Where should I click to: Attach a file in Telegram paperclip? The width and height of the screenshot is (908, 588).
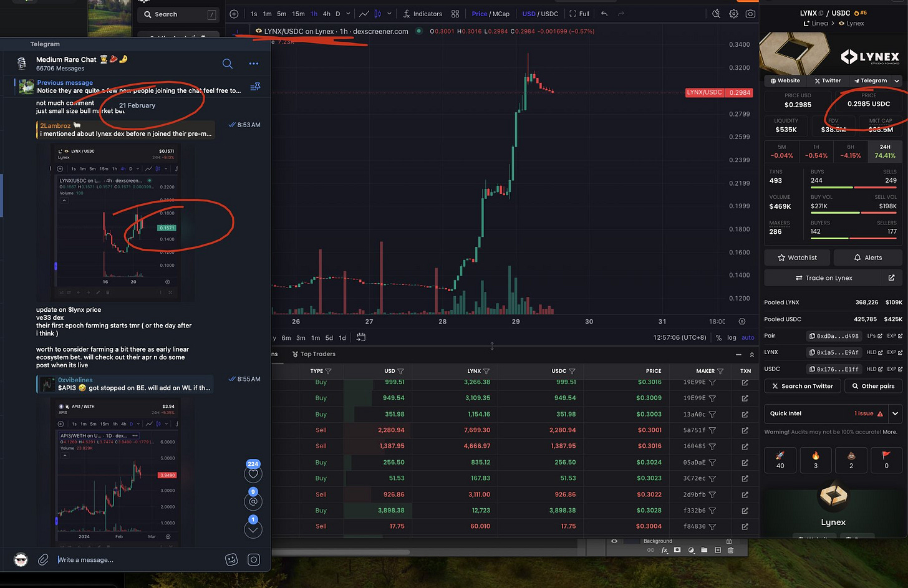tap(43, 560)
